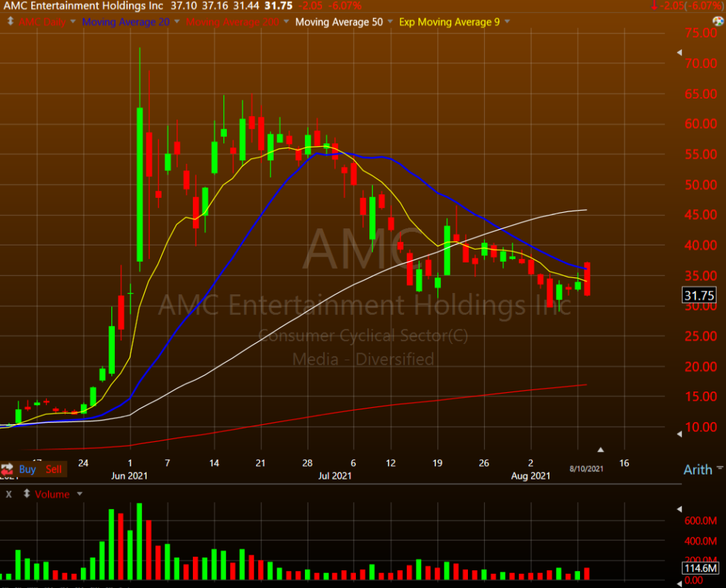Image resolution: width=726 pixels, height=588 pixels.
Task: Open the AMC Daily dropdown arrow
Action: pyautogui.click(x=73, y=22)
